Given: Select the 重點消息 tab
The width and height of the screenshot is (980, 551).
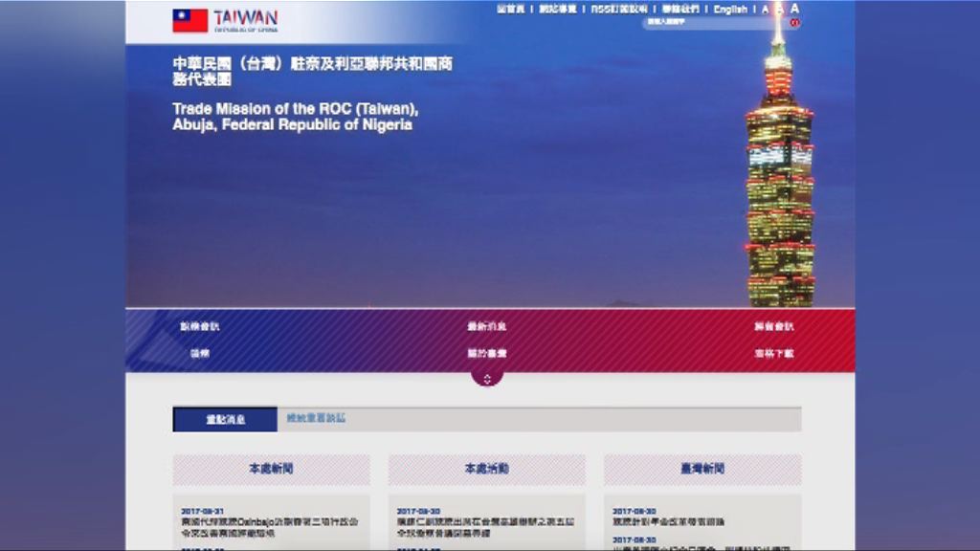Looking at the screenshot, I should (225, 419).
